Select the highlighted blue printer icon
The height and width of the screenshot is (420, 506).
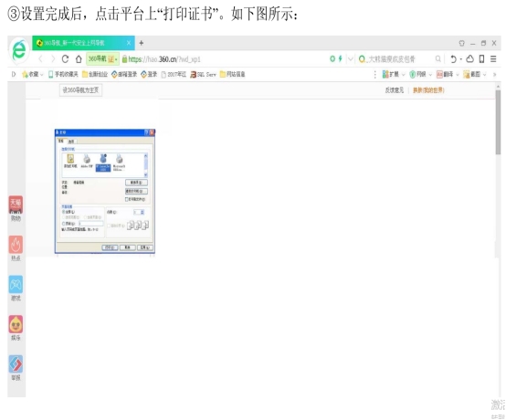(x=103, y=163)
